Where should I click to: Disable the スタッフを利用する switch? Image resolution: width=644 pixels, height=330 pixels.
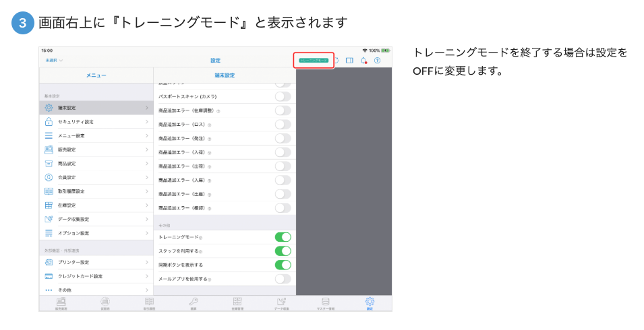[283, 251]
